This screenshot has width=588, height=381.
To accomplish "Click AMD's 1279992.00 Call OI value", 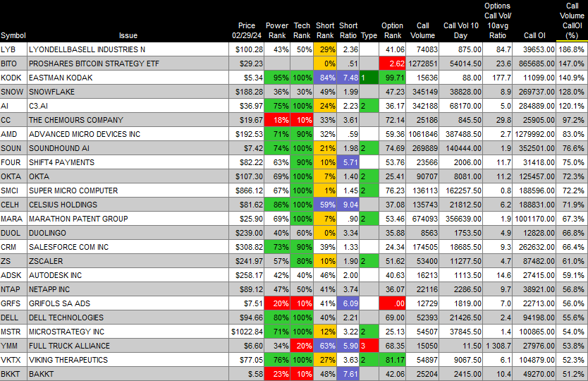I will [534, 134].
